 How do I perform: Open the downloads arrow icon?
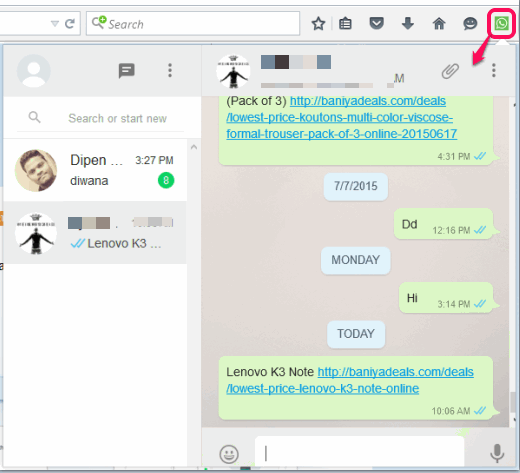pyautogui.click(x=408, y=23)
